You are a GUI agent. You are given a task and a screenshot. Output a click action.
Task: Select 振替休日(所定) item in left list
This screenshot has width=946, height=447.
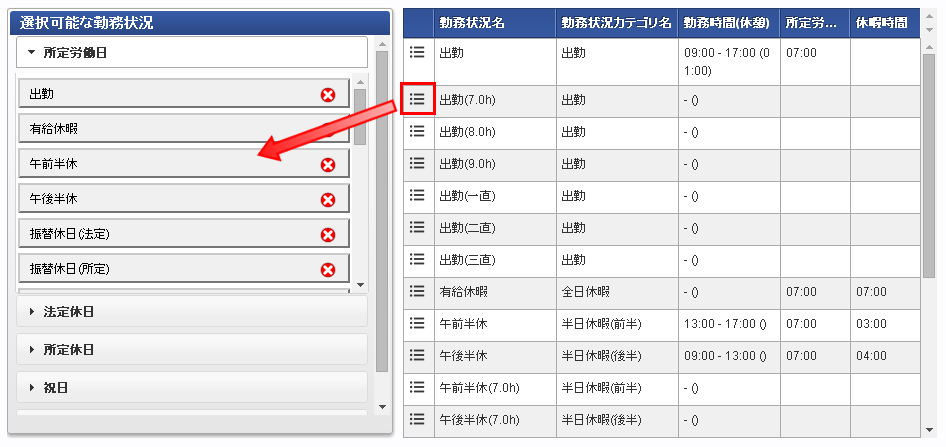[184, 268]
